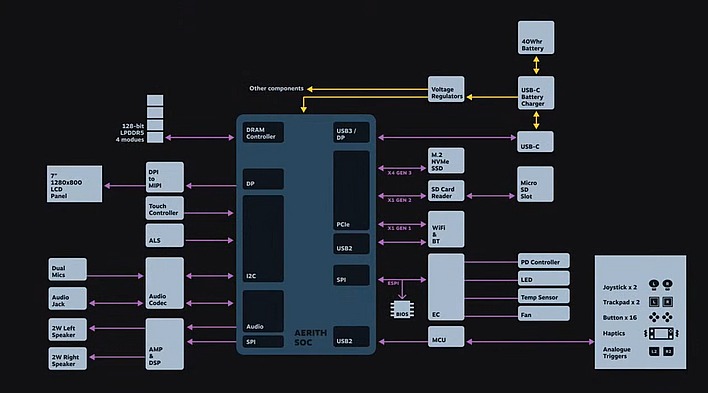708x393 pixels.
Task: Click the USB2 block connected to MCU
Action: 351,337
